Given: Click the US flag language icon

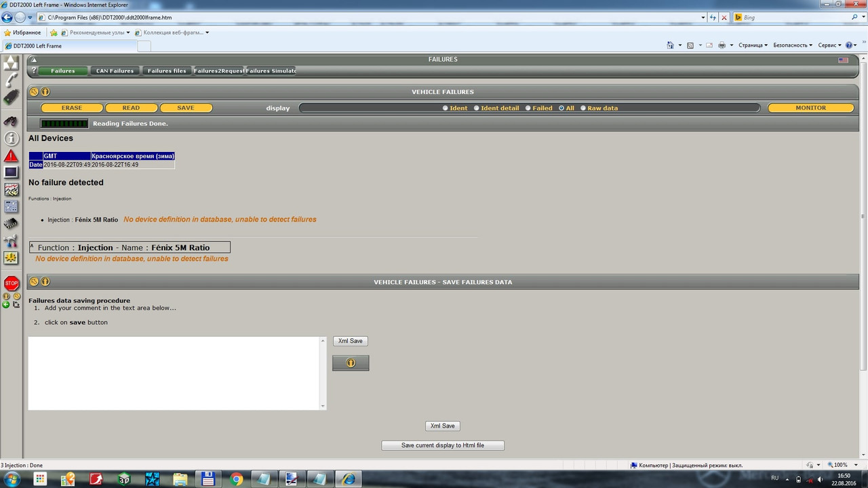Looking at the screenshot, I should (x=844, y=60).
